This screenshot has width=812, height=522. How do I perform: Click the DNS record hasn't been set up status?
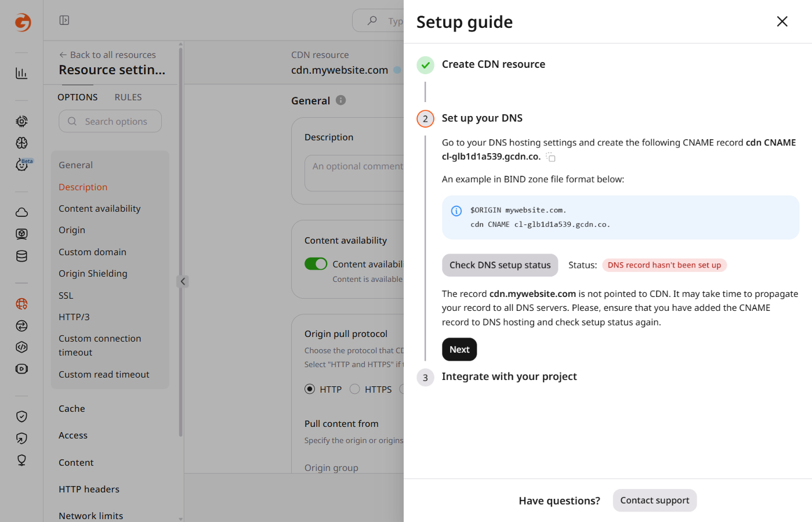tap(664, 265)
